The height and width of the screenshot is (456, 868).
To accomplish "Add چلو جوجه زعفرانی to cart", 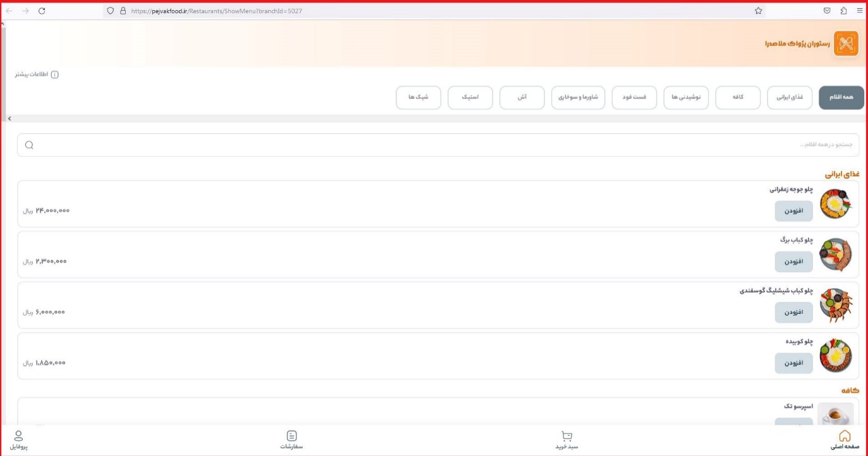I will point(793,211).
